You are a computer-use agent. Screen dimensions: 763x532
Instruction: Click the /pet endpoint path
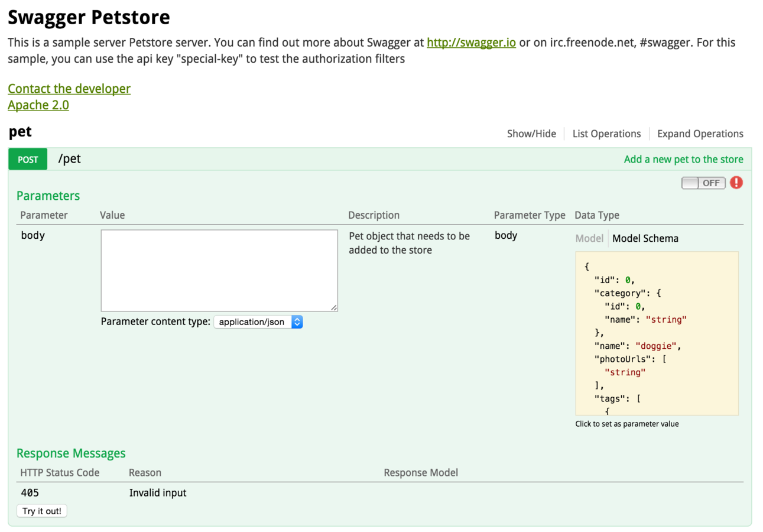(69, 159)
